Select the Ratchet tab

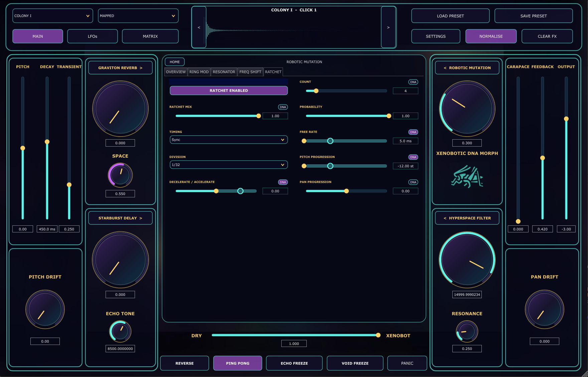(273, 72)
